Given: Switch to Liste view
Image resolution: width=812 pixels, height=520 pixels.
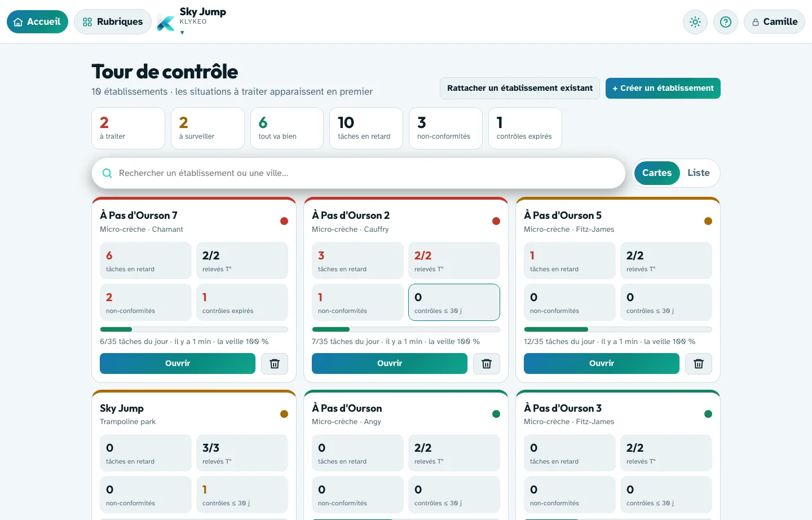Looking at the screenshot, I should click(699, 173).
